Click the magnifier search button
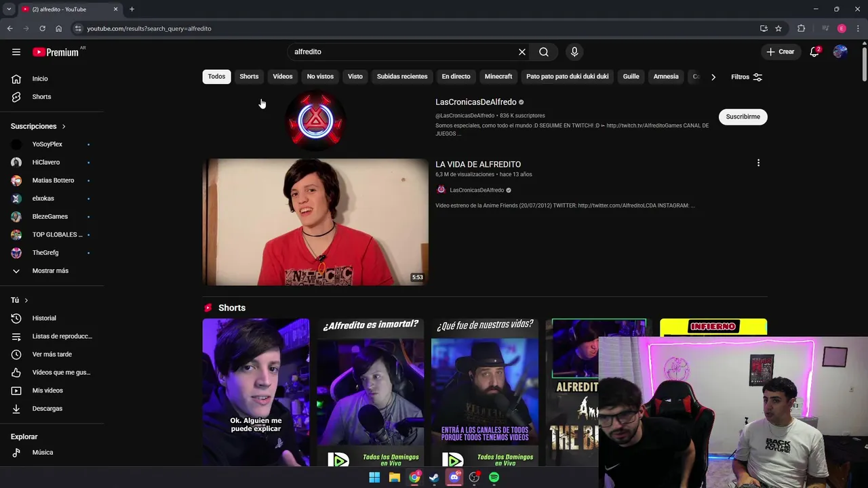The image size is (868, 488). tap(544, 52)
